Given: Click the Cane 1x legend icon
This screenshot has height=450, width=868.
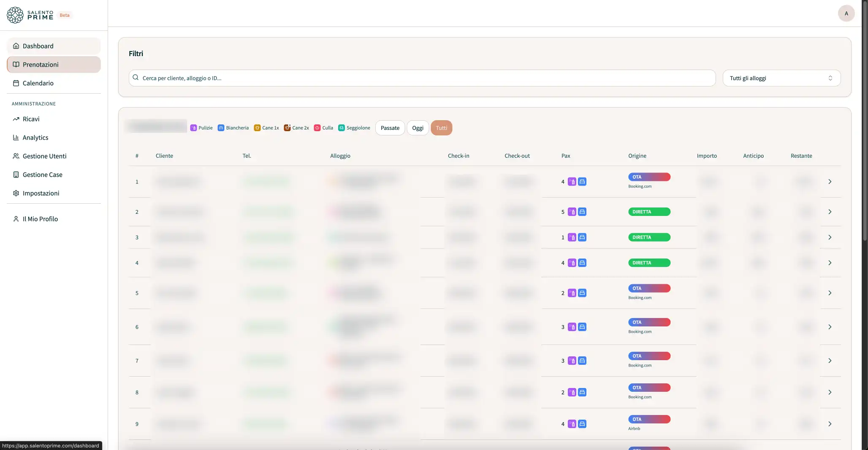Looking at the screenshot, I should [x=257, y=128].
